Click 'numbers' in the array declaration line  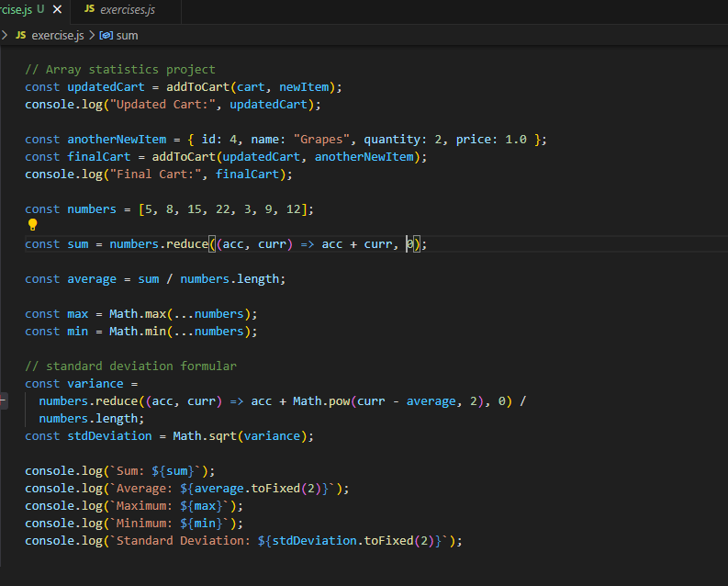92,208
